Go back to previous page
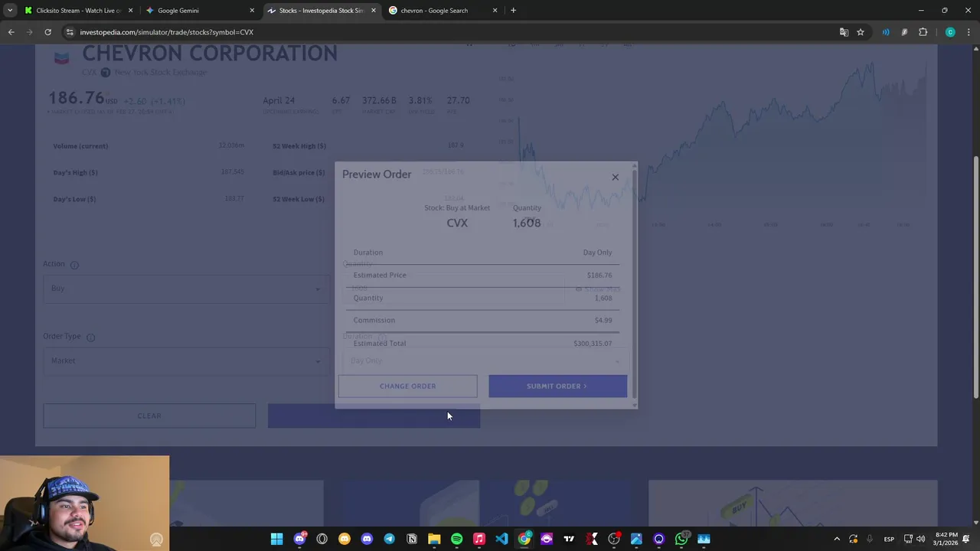The width and height of the screenshot is (980, 551). pos(11,32)
